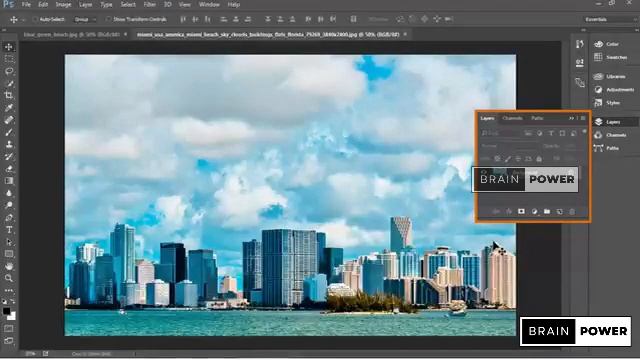
Task: Select the Horizontal Type tool
Action: coord(9,230)
